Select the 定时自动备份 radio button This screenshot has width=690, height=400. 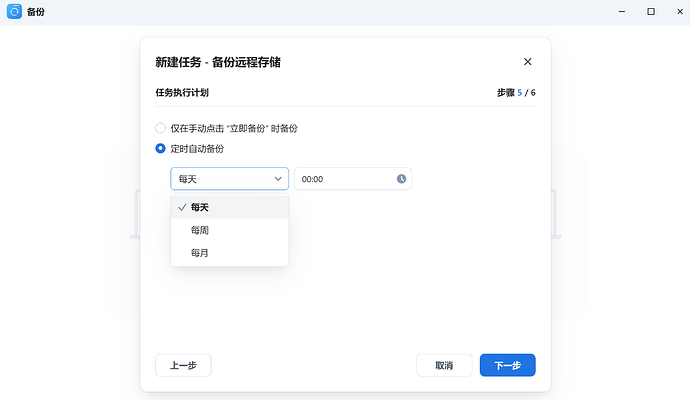(x=161, y=148)
